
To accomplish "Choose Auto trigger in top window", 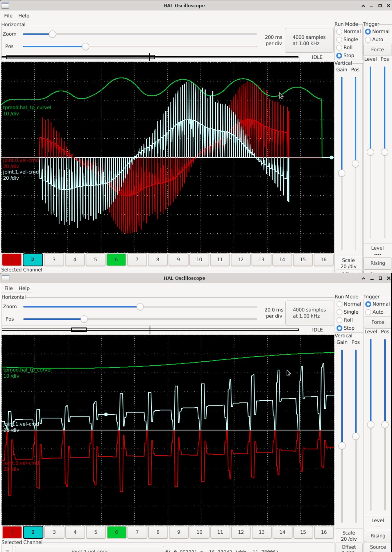I will point(374,40).
